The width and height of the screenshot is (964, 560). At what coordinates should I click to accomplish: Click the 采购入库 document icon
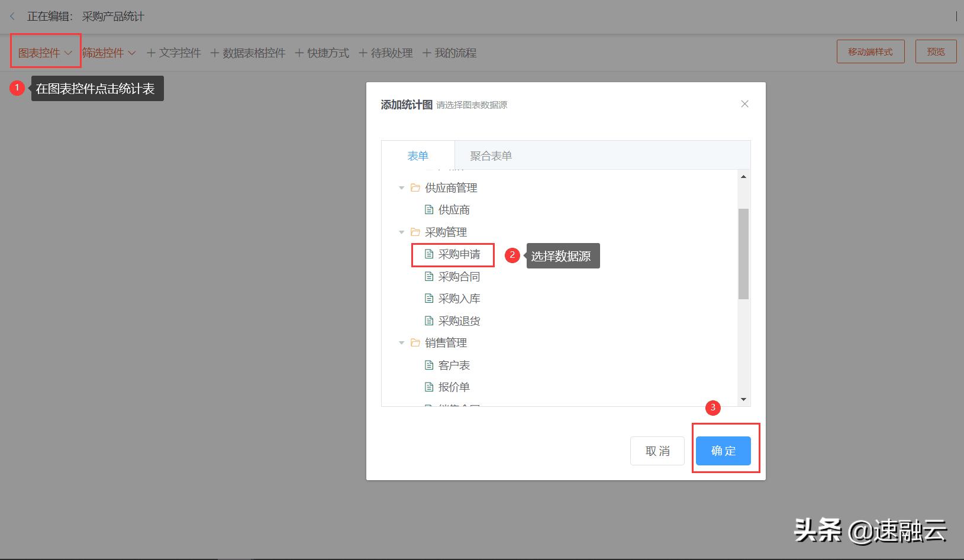(x=429, y=298)
